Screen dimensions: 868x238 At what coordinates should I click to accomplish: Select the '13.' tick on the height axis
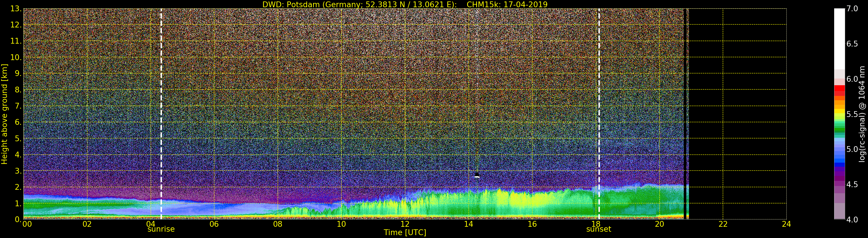(x=16, y=9)
